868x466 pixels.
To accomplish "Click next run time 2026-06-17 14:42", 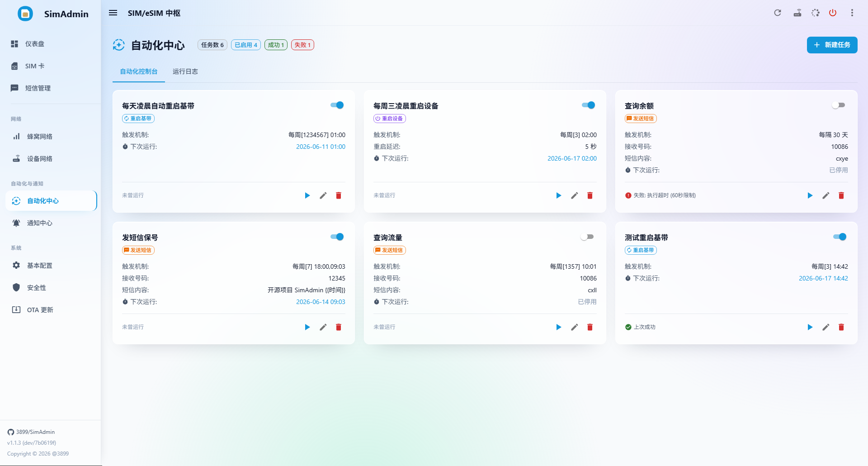I will pos(823,278).
